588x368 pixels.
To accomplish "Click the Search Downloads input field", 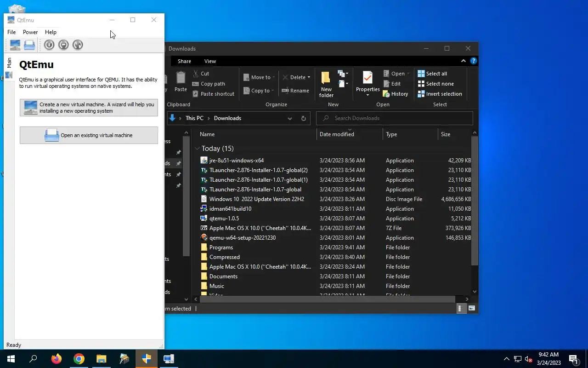I will click(395, 118).
